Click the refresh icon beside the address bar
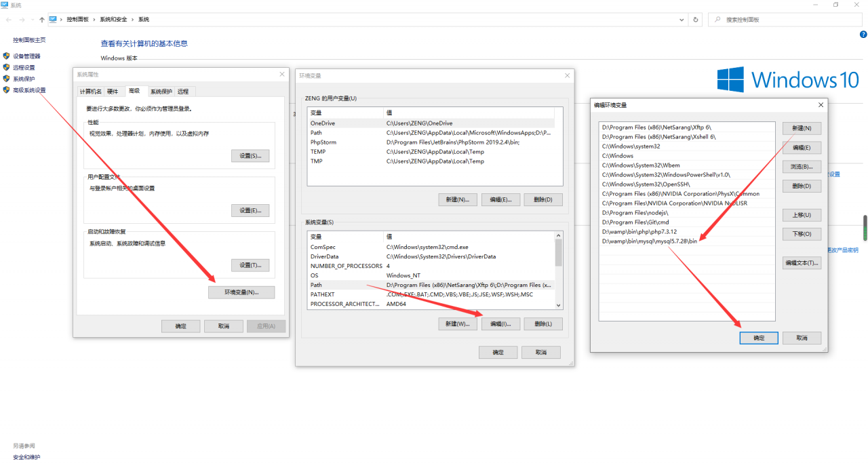The width and height of the screenshot is (868, 470). (695, 20)
